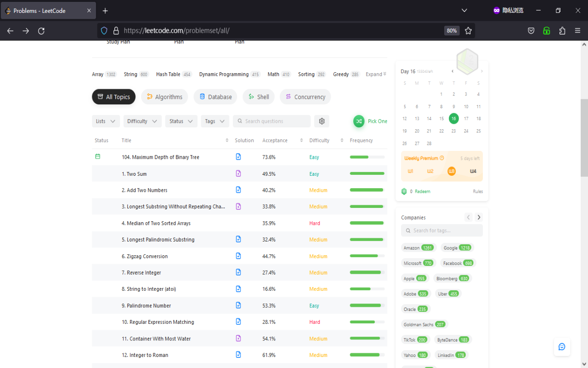
Task: Go back to the previous page
Action: coord(10,31)
